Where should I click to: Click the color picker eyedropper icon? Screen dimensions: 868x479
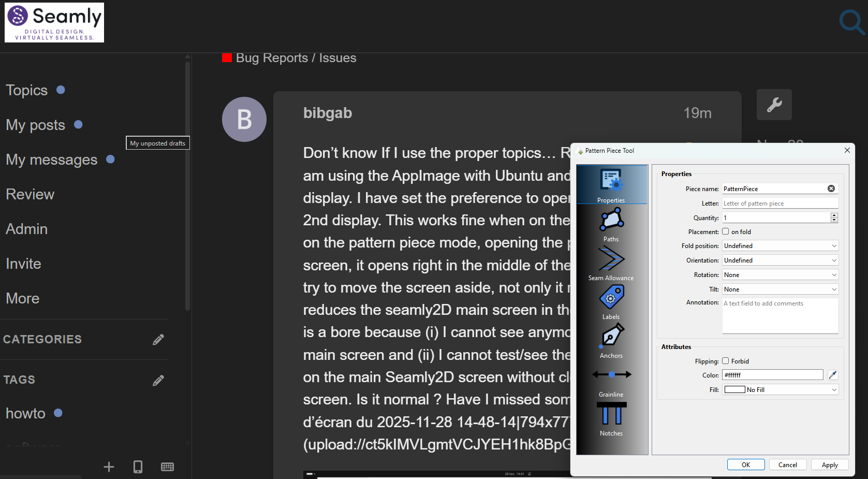tap(833, 375)
